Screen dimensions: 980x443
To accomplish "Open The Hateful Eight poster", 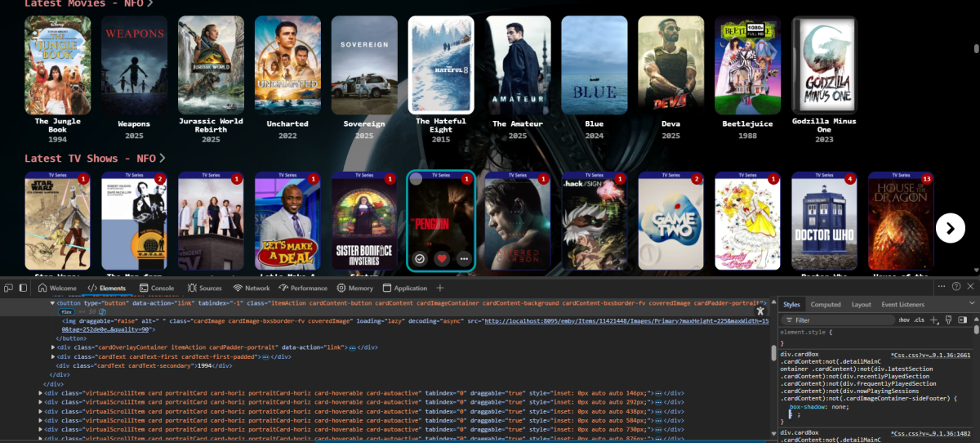I will [x=441, y=65].
